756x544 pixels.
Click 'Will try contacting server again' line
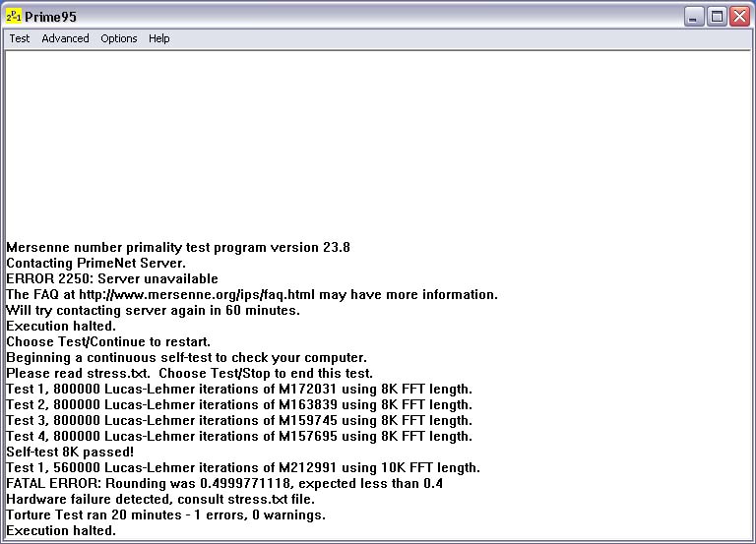(153, 310)
